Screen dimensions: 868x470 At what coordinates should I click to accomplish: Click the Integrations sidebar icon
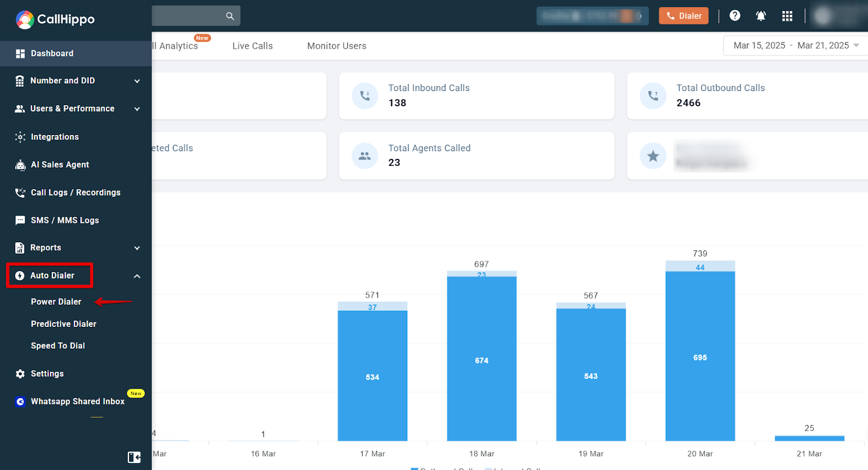click(x=20, y=137)
